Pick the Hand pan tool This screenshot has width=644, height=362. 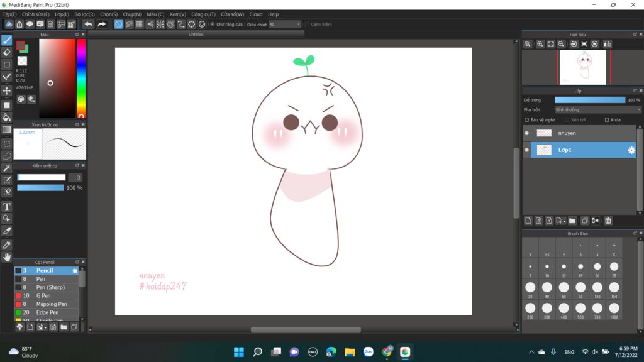pyautogui.click(x=6, y=257)
